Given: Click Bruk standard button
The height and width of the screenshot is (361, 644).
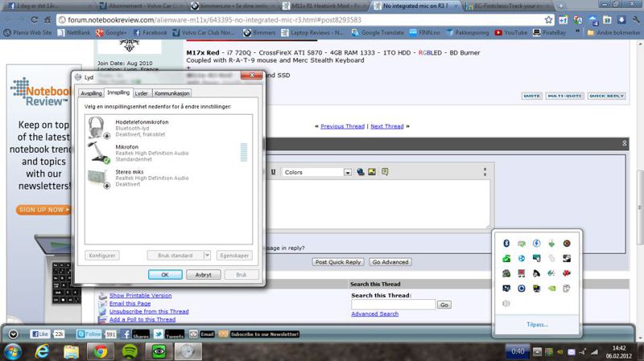Looking at the screenshot, I should (175, 255).
